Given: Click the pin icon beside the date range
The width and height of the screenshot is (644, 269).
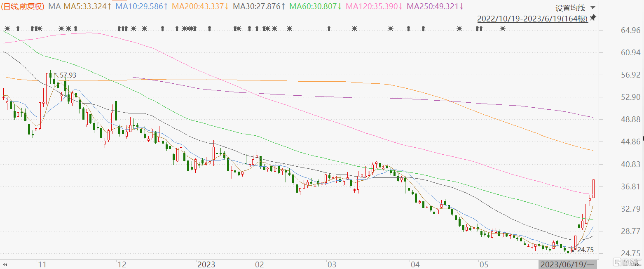Looking at the screenshot, I should pos(593,18).
